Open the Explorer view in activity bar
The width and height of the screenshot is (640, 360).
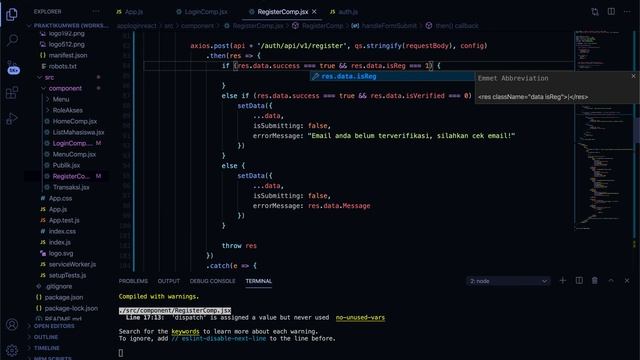point(12,14)
